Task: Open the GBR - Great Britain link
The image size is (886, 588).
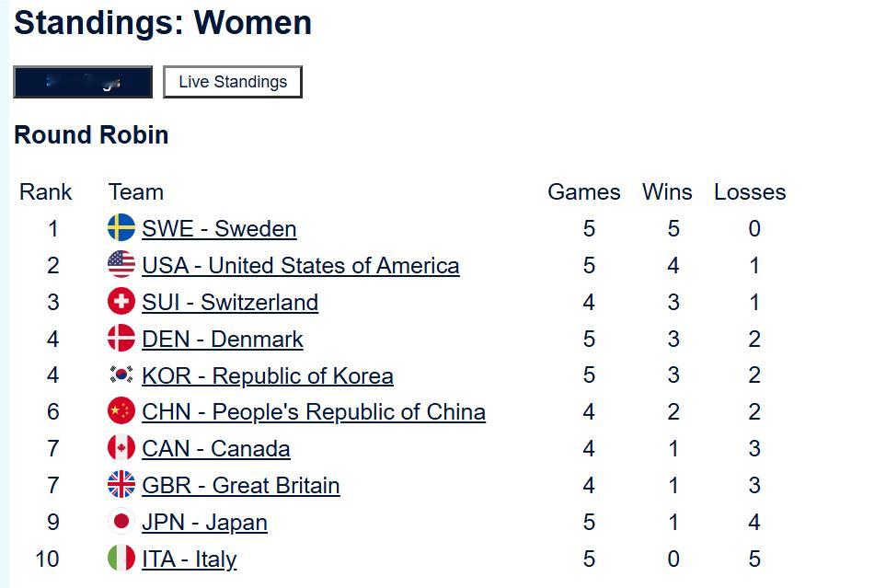Action: [x=240, y=486]
